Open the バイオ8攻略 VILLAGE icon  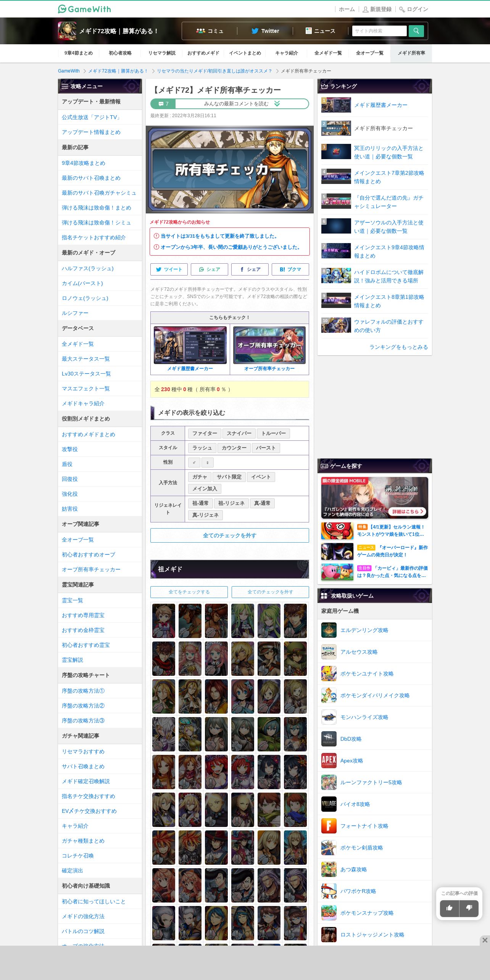coord(329,804)
